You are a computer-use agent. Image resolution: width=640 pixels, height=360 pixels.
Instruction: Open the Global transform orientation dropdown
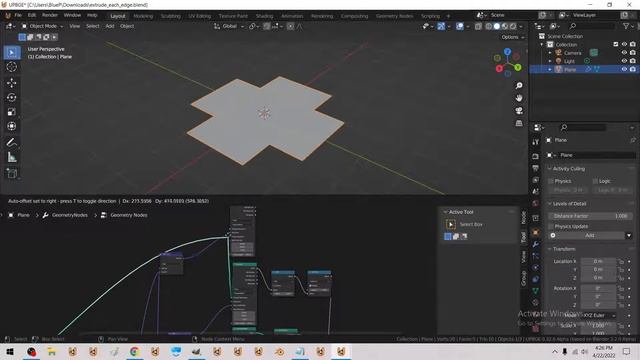(229, 26)
